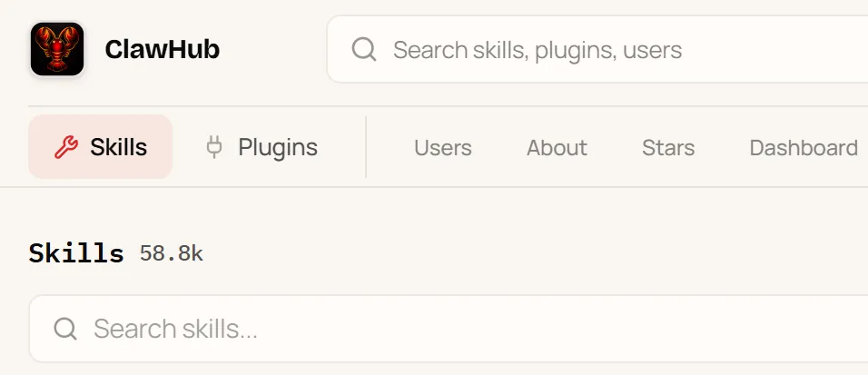Click the magnifier icon in top search bar
The width and height of the screenshot is (868, 375).
[364, 49]
